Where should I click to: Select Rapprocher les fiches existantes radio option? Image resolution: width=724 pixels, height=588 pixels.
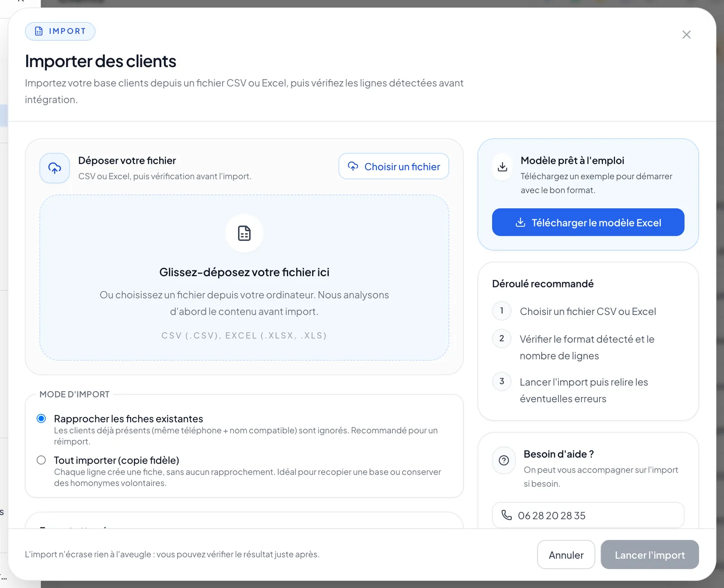click(x=41, y=419)
